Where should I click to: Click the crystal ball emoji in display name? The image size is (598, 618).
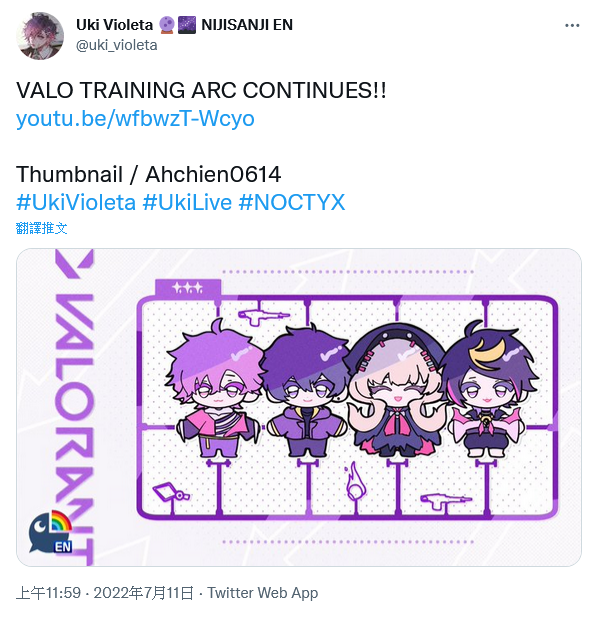coord(166,25)
